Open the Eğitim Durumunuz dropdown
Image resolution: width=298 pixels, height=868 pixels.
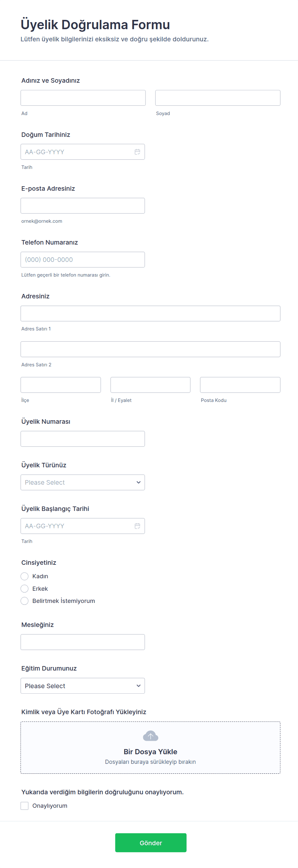point(82,686)
